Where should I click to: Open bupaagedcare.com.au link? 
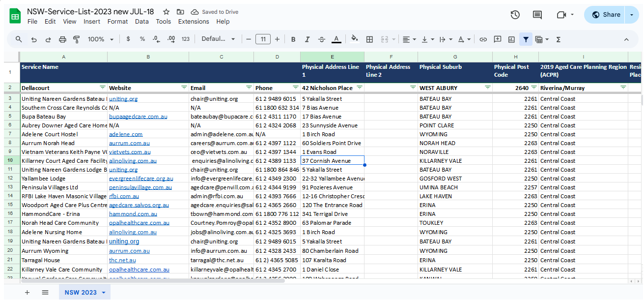click(138, 117)
